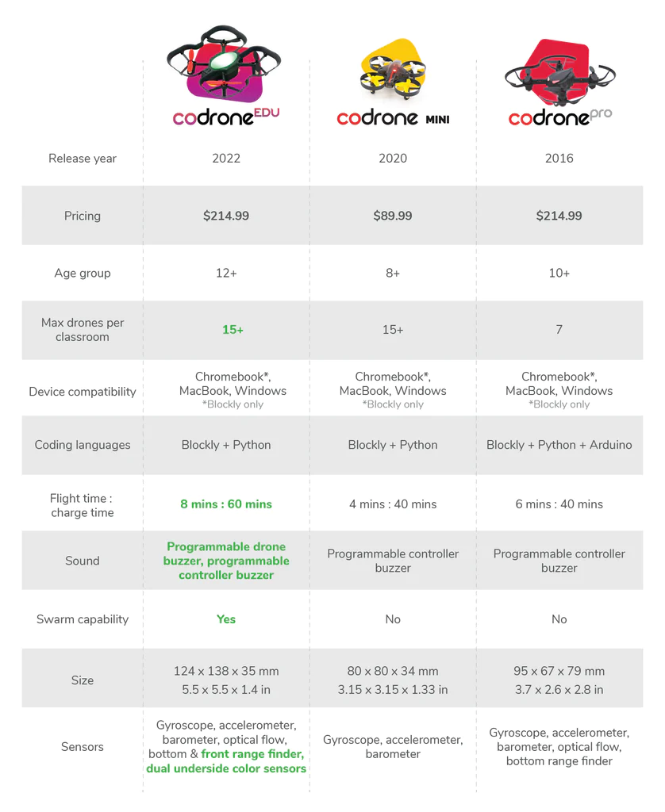Click the Coding languages row label
Viewport: 665px width, 812px height.
[x=83, y=445]
